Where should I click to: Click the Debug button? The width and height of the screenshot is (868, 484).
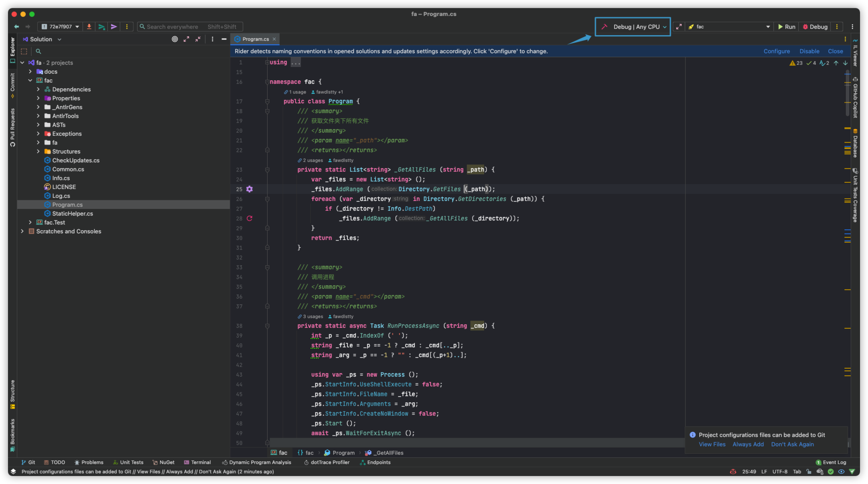(815, 27)
